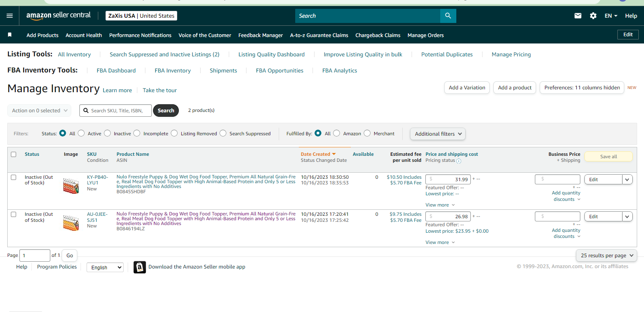Open Add Products in the navigation bar
Screen dimensions: 644x312
point(42,35)
